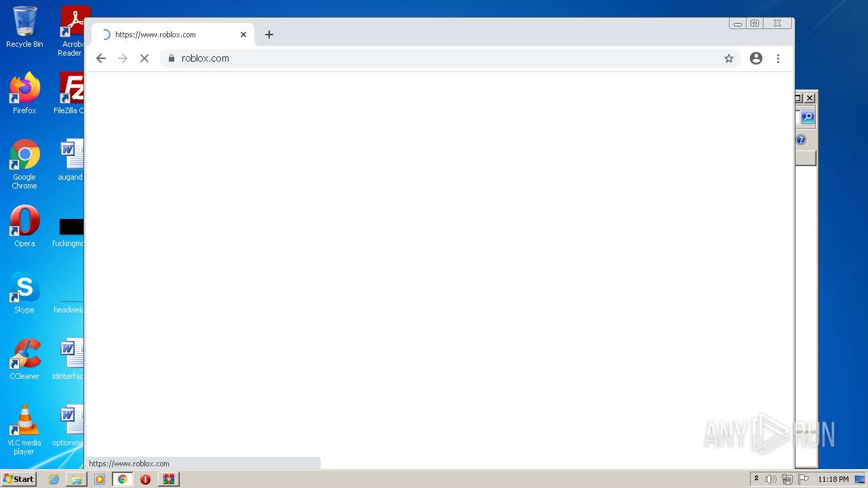Open the idinterfac Word document icon
The width and height of the screenshot is (868, 488).
tap(68, 359)
